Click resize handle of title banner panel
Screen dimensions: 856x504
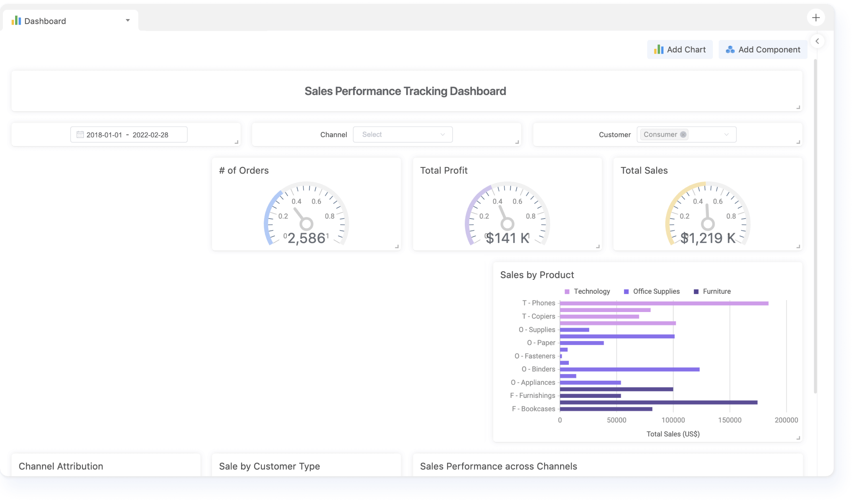click(x=798, y=107)
